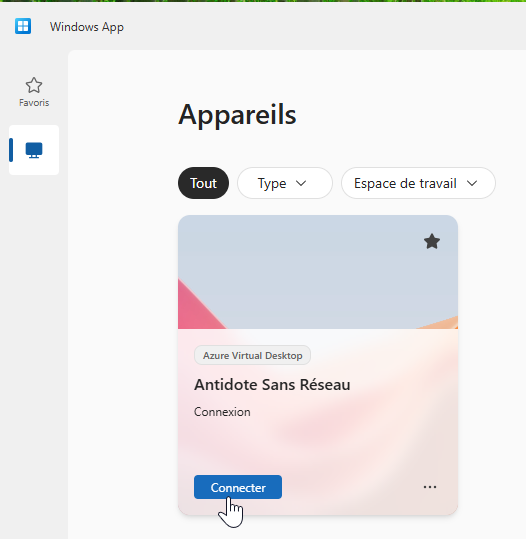Expand the Espace de travail dropdown
This screenshot has width=526, height=539.
coord(418,183)
